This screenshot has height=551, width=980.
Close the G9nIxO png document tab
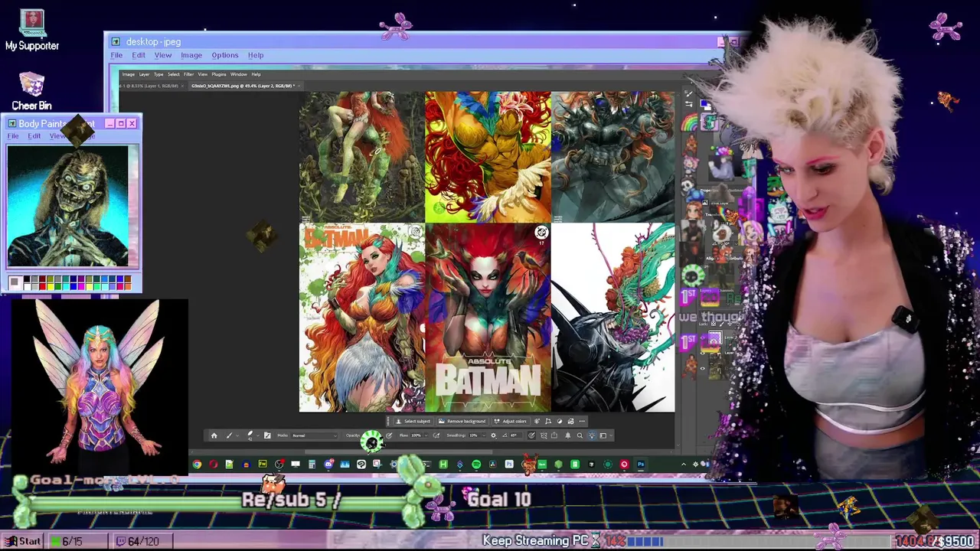(x=298, y=85)
